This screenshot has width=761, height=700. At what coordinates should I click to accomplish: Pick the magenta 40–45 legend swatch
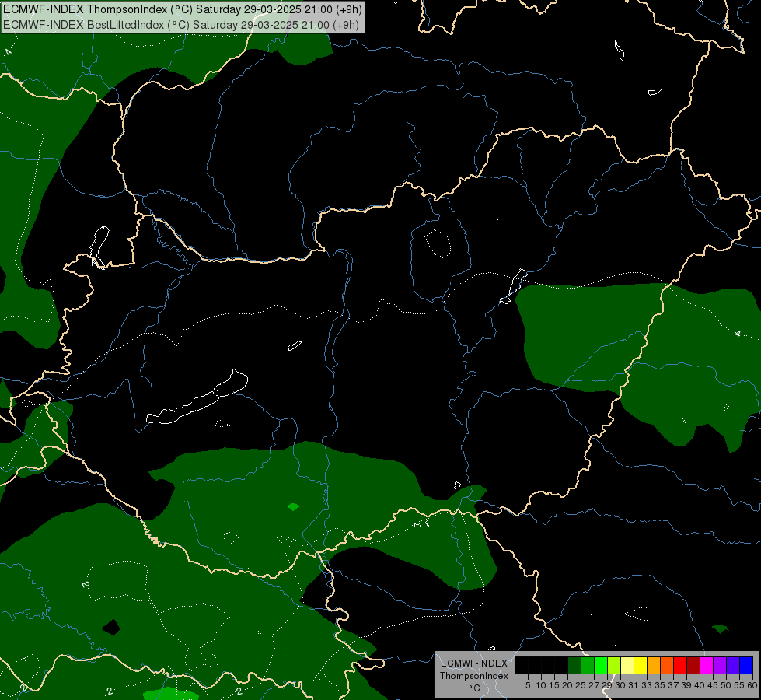pyautogui.click(x=707, y=665)
